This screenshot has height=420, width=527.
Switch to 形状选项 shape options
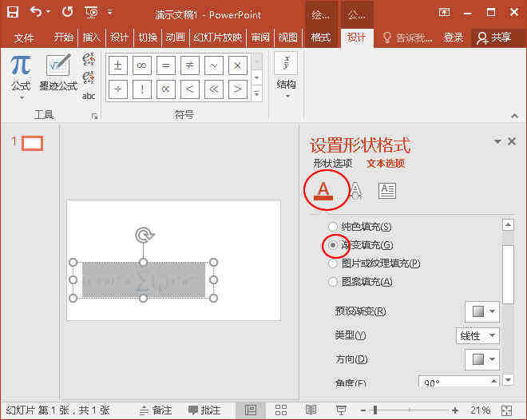[333, 164]
